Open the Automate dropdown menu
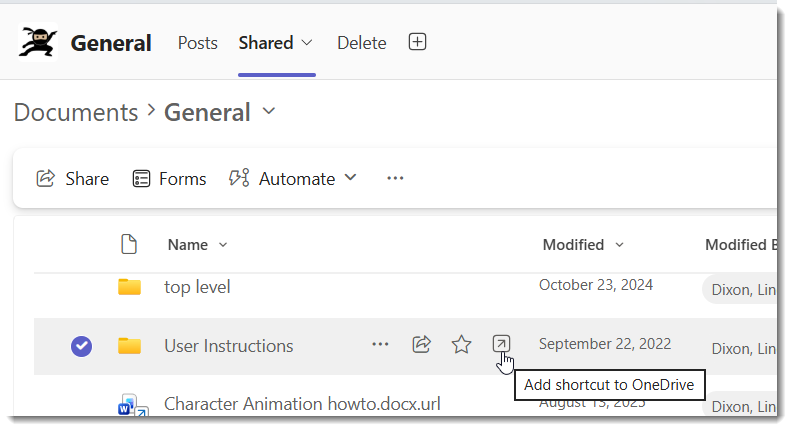 (293, 178)
